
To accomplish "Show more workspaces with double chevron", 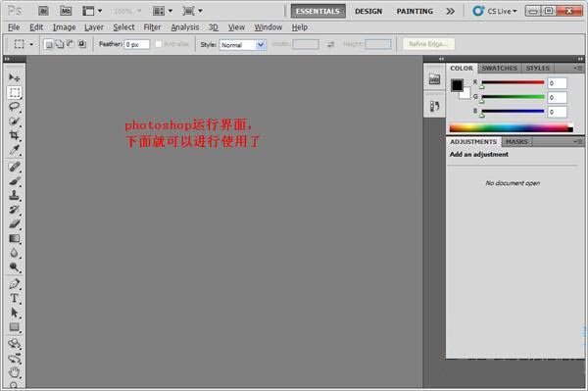I will pos(451,11).
